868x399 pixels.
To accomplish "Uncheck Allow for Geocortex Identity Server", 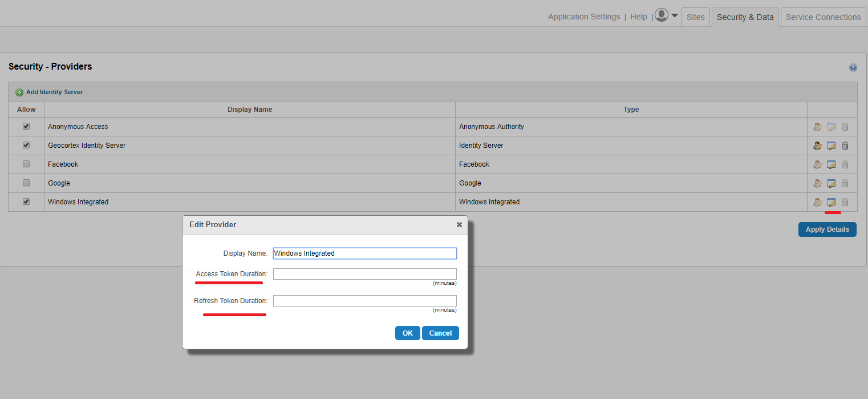I will (26, 145).
